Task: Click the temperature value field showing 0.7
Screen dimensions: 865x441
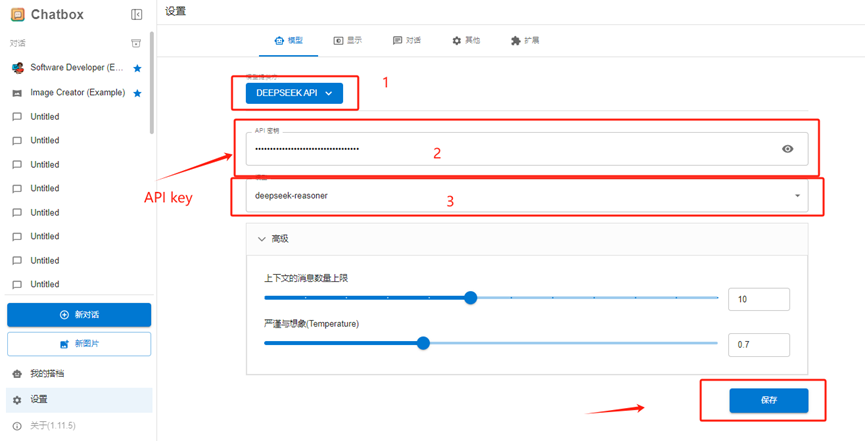Action: (x=759, y=345)
